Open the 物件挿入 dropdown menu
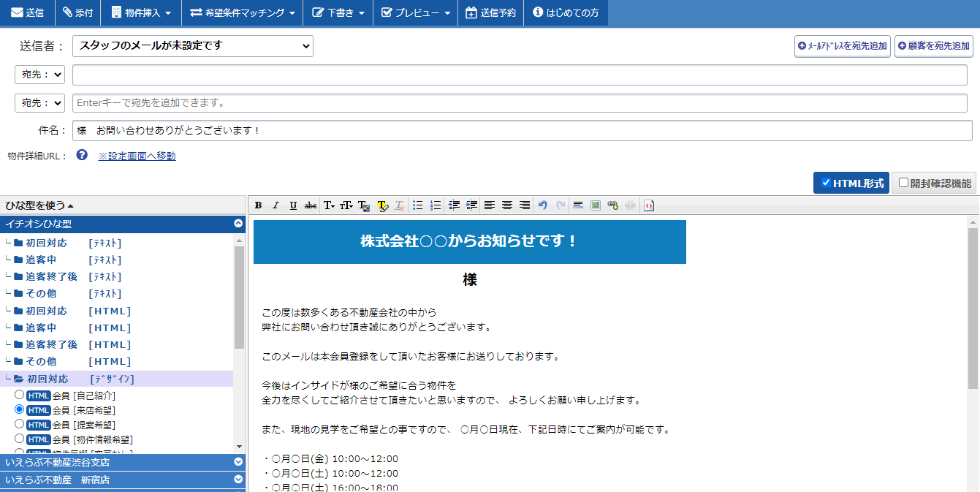This screenshot has width=980, height=492. tap(141, 12)
